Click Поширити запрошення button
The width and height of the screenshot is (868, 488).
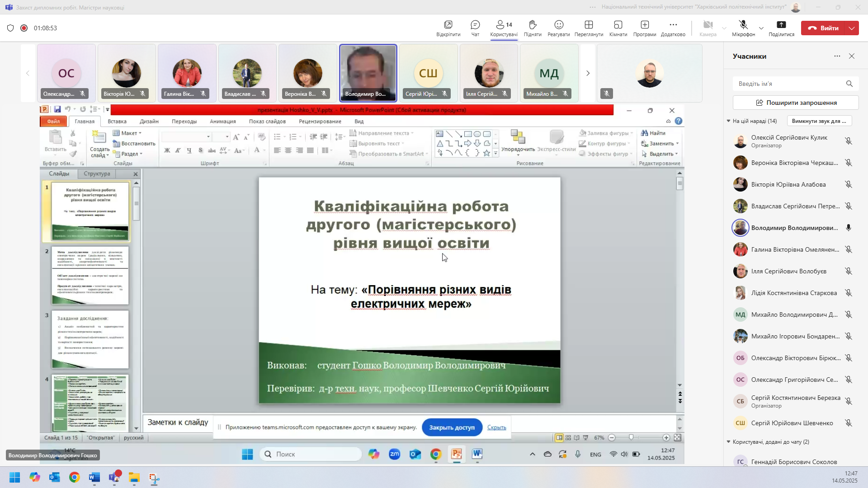(795, 103)
